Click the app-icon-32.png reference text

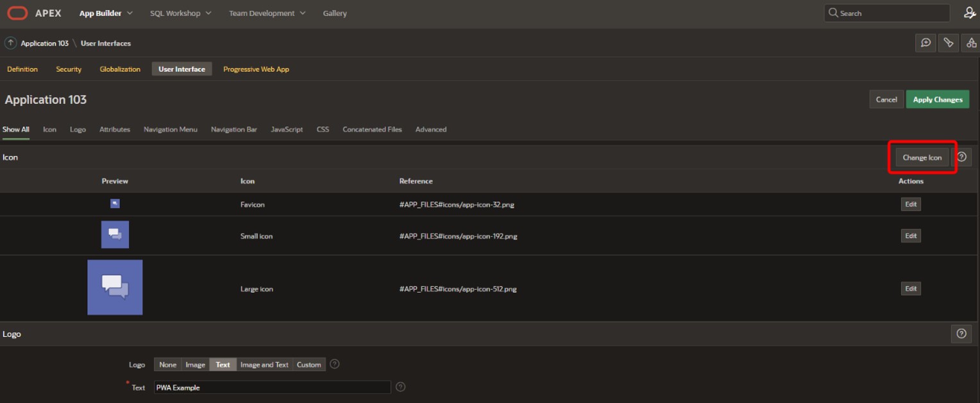[x=457, y=204]
